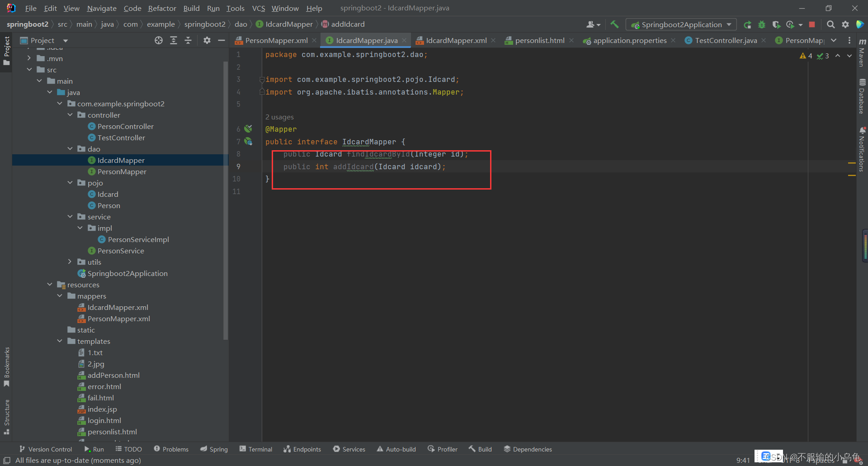Open the Maven side panel
868x466 pixels.
[862, 52]
